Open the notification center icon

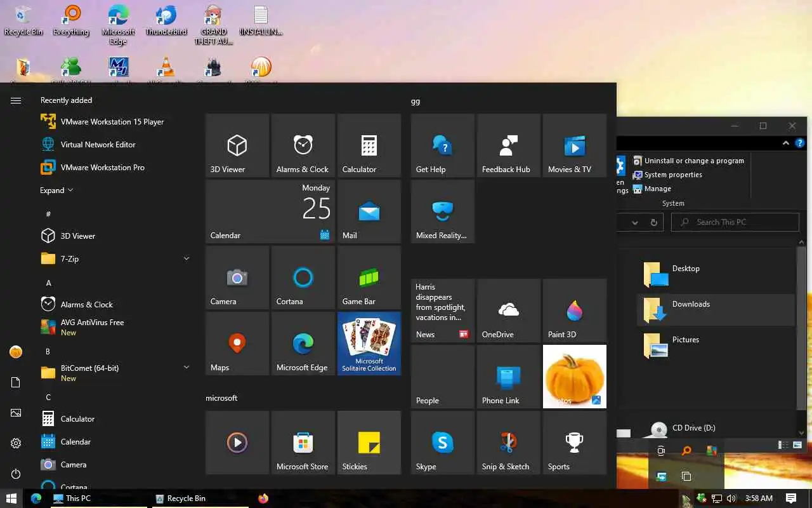pyautogui.click(x=791, y=498)
